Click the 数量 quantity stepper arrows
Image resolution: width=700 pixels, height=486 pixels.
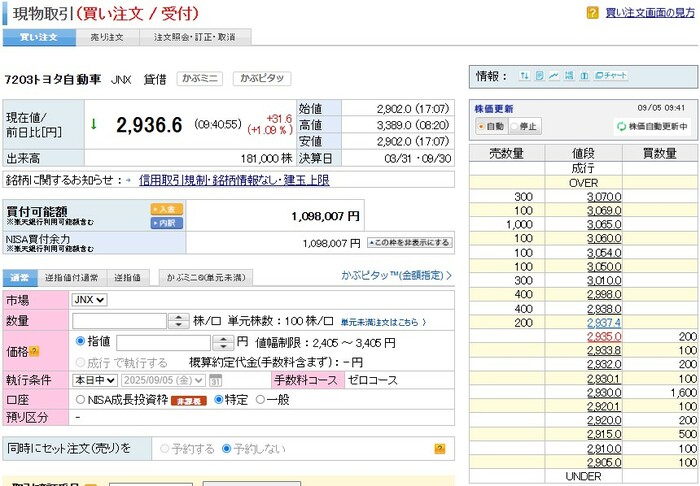pos(179,321)
